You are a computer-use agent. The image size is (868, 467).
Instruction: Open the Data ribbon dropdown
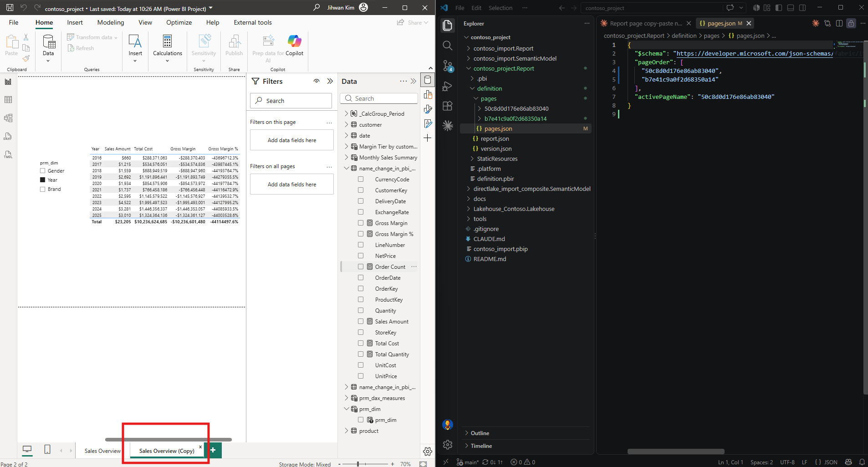point(48,47)
